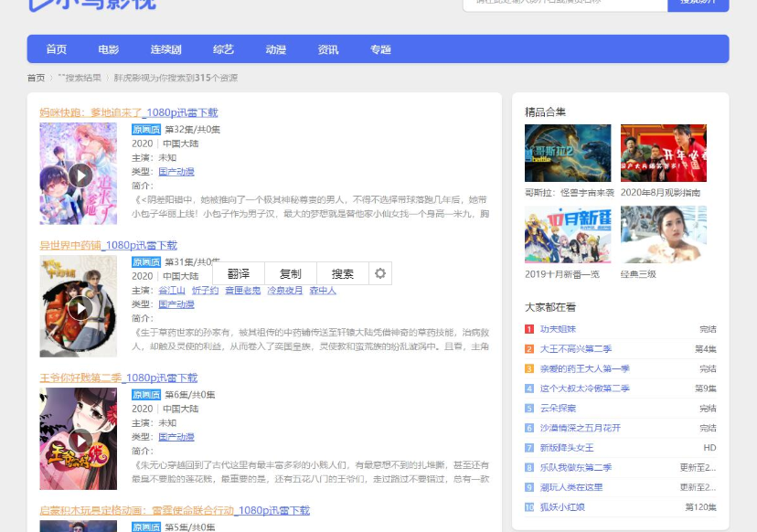
Task: Open ranked item 亲爱的药王大人第一季
Action: [x=584, y=368]
